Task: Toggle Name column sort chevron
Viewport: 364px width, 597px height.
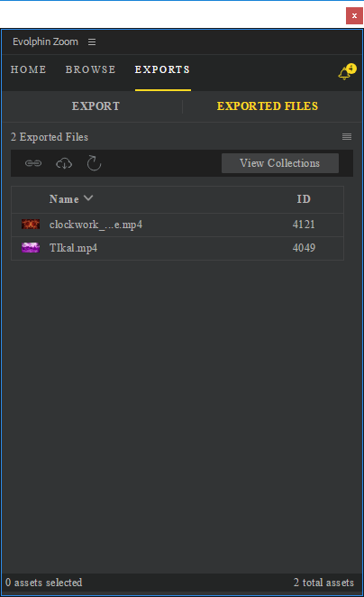Action: tap(88, 198)
